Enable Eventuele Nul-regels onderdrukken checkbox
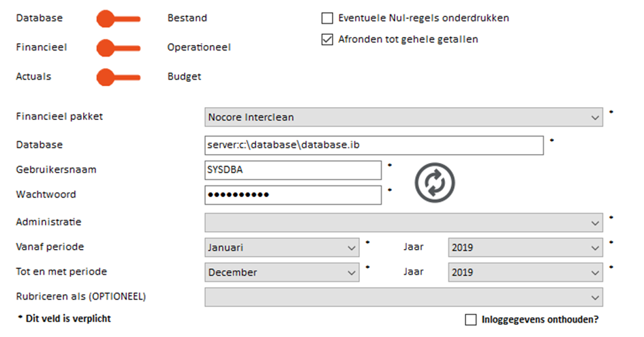The height and width of the screenshot is (337, 644). [327, 18]
